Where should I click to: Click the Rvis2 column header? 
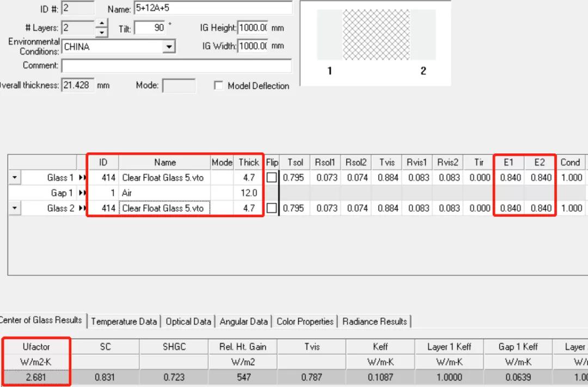(448, 162)
